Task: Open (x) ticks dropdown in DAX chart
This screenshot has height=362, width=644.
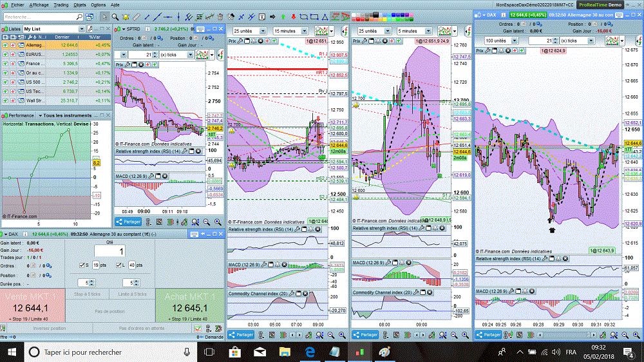Action: [x=591, y=41]
